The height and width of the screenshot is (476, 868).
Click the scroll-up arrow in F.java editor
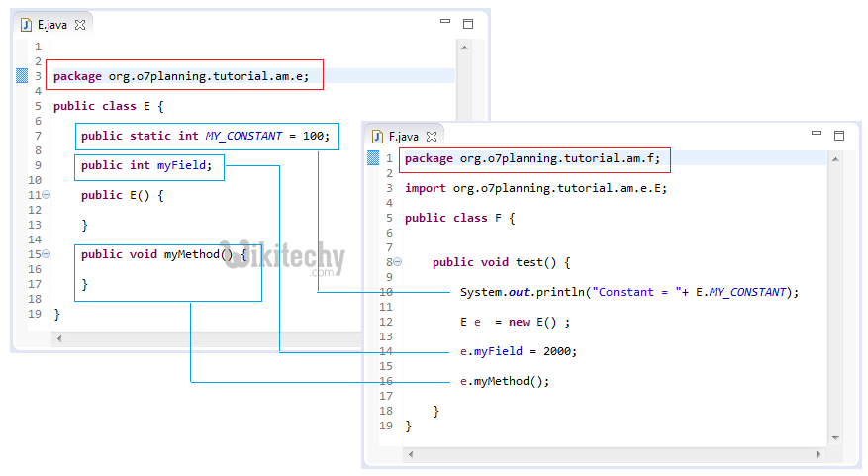tap(836, 158)
